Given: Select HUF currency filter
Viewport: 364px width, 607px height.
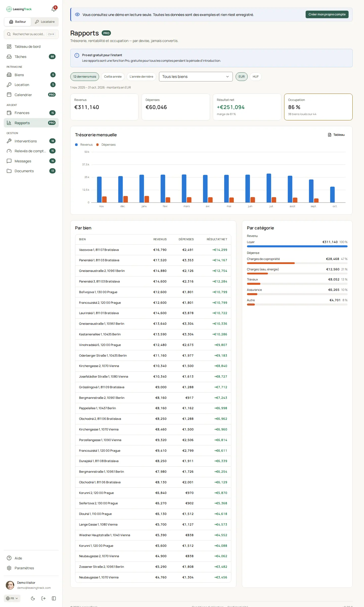Looking at the screenshot, I should [256, 77].
